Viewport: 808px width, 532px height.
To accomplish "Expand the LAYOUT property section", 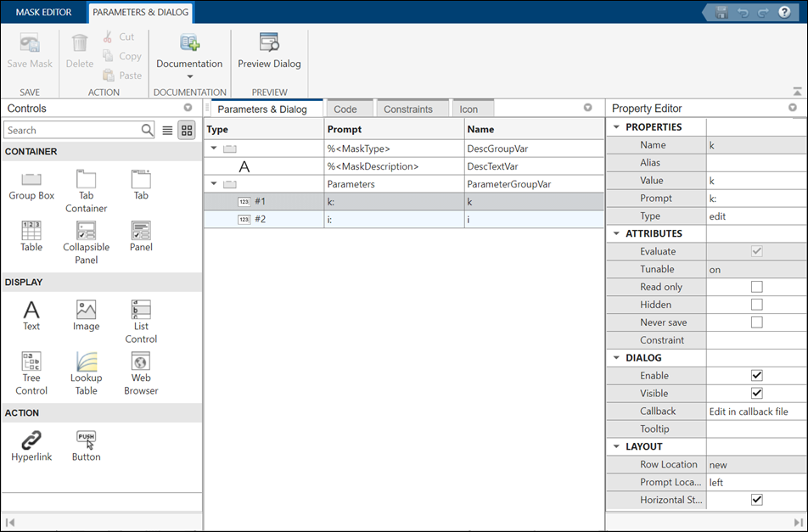I will click(617, 446).
